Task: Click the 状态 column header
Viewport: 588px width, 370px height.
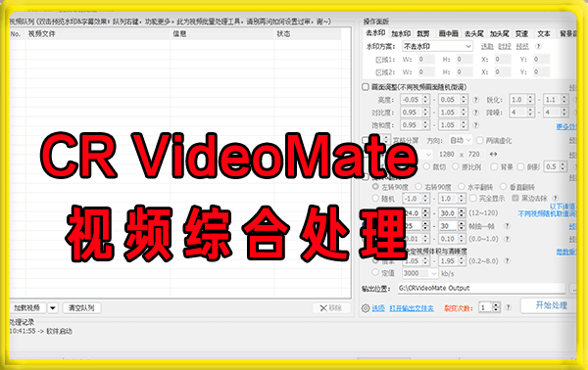Action: (308, 33)
